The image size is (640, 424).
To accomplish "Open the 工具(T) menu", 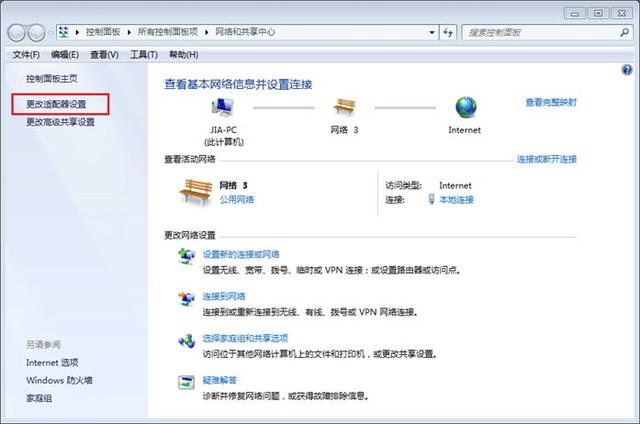I will [144, 55].
